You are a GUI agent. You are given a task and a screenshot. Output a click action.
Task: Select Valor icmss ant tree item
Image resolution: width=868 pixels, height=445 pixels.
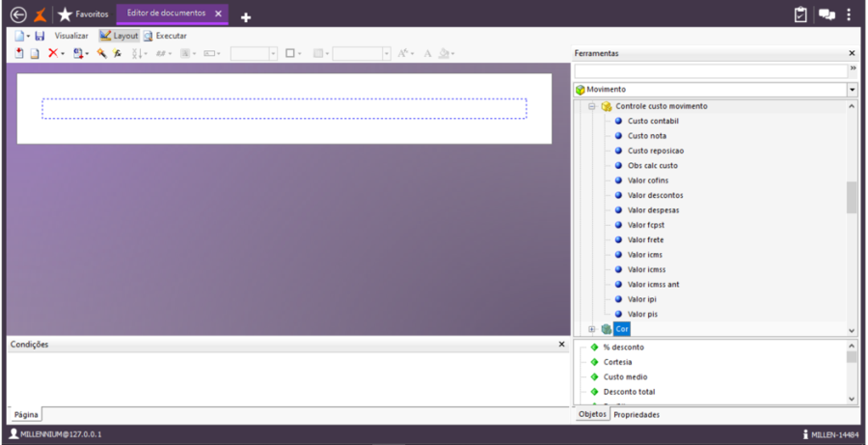(653, 285)
